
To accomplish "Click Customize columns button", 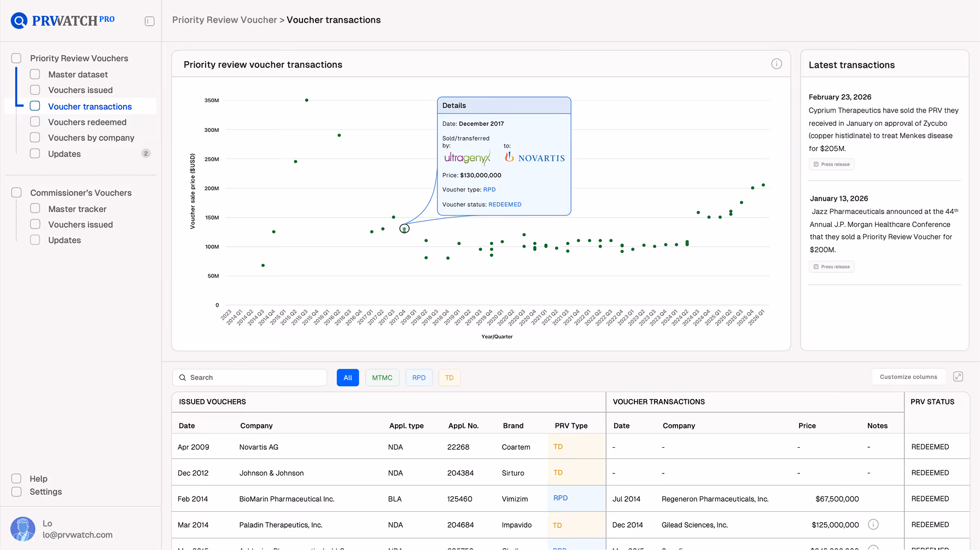I will click(908, 377).
